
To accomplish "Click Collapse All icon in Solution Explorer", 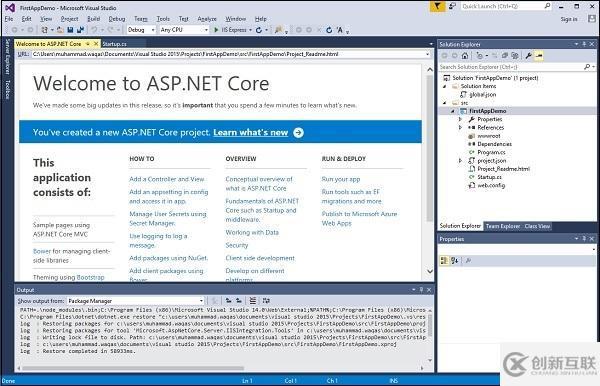I will click(x=505, y=56).
